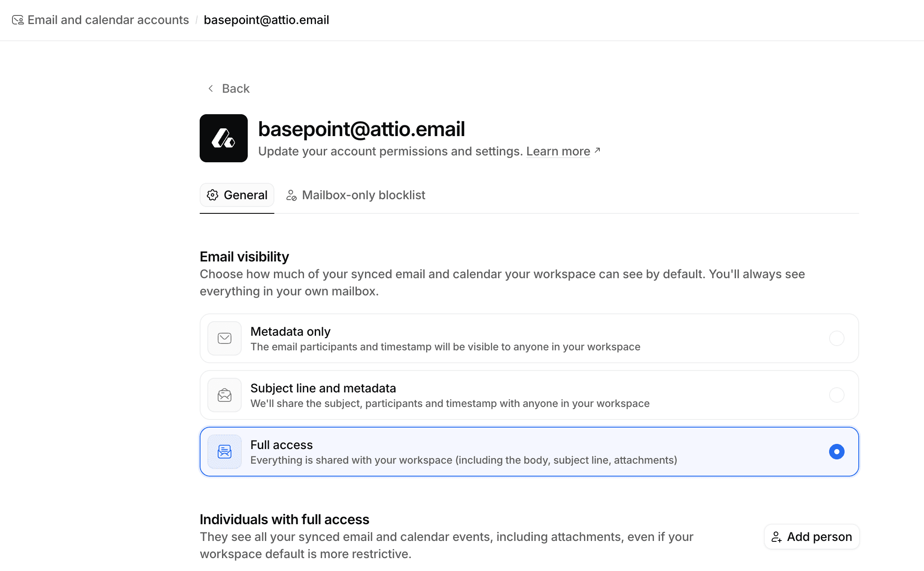Click the Subject line and metadata title

coord(323,388)
